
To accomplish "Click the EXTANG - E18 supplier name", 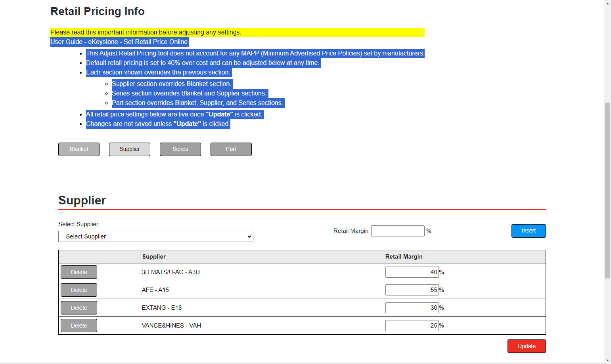I will coord(162,308).
